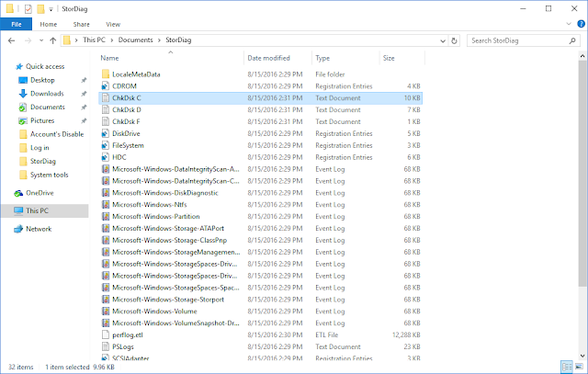Open the StorDiag folder in sidebar
The image size is (588, 374).
tap(43, 162)
